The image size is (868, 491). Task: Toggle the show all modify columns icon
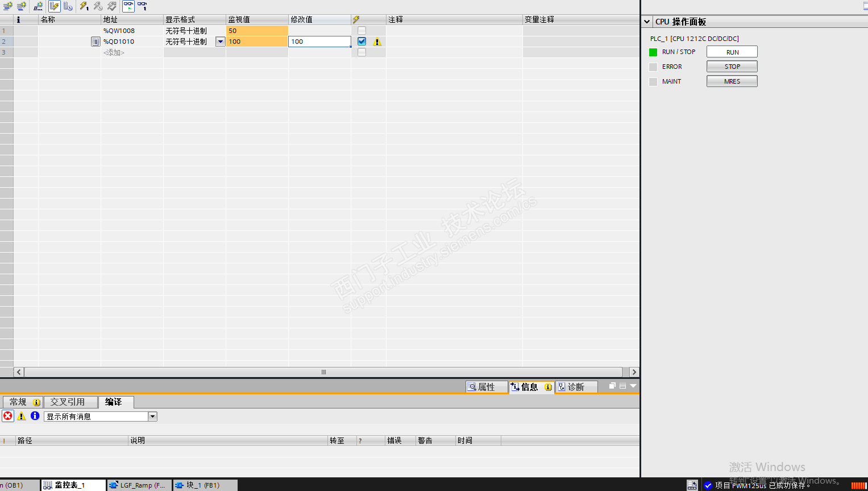click(55, 6)
